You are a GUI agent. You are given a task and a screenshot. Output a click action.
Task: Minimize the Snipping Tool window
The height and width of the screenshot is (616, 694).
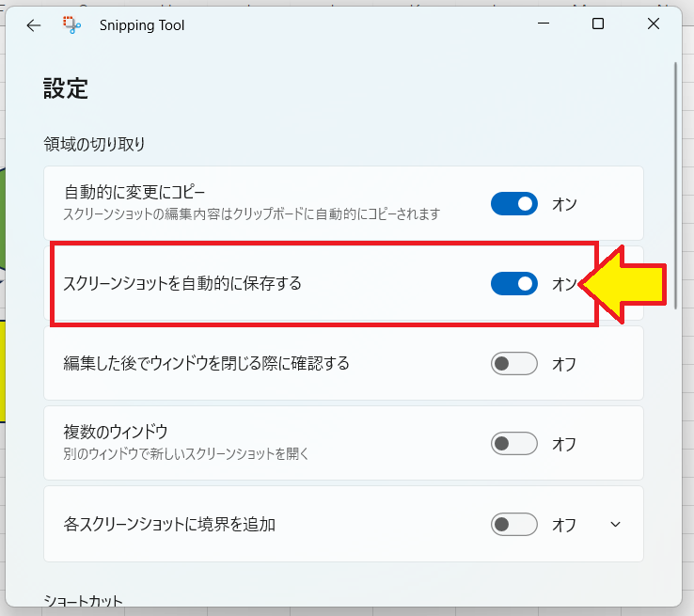point(542,24)
